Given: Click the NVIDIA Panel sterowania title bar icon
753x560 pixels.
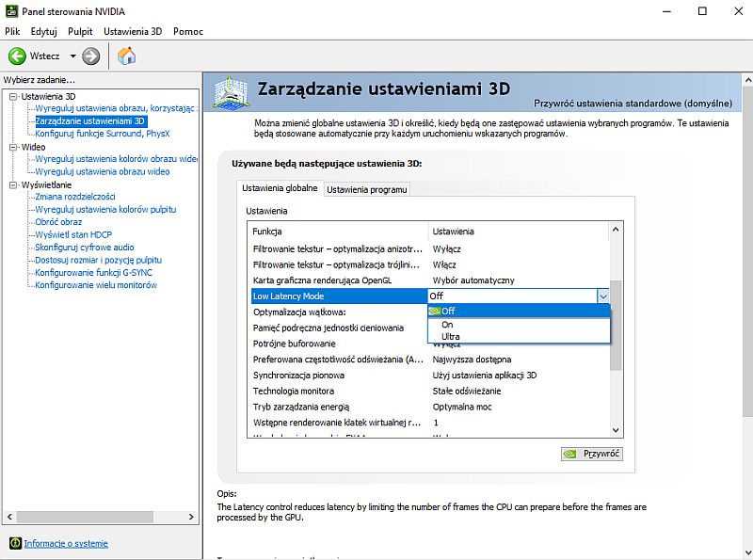Looking at the screenshot, I should pos(11,11).
